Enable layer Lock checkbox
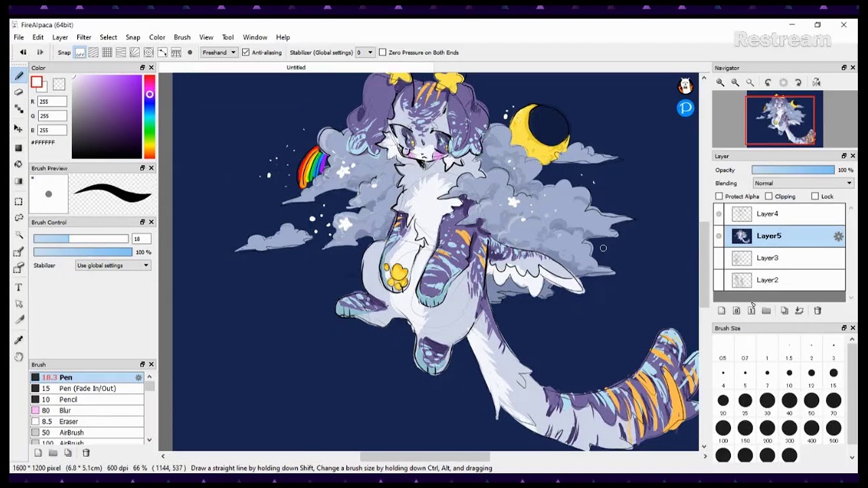 click(x=814, y=197)
